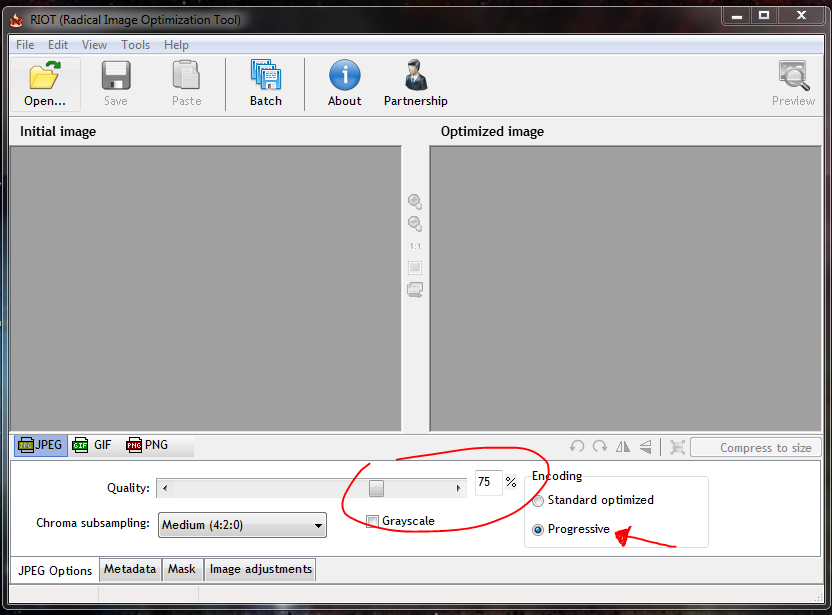
Task: Open the Batch processing tool
Action: tap(265, 77)
